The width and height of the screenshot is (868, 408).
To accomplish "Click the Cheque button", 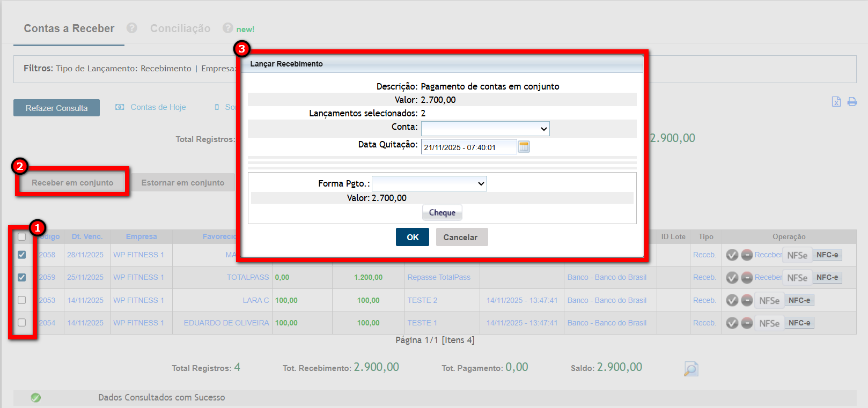I will tap(442, 213).
